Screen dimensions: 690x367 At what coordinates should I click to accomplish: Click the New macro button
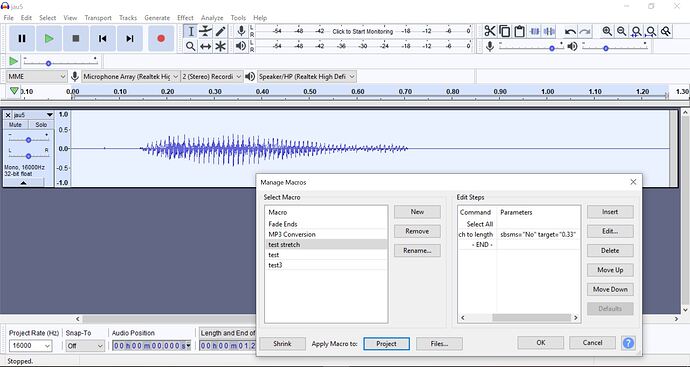(417, 212)
